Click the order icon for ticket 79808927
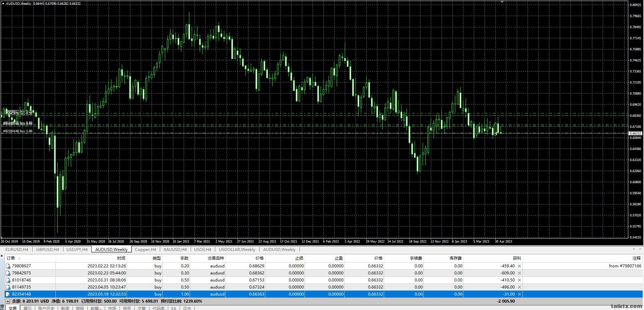The image size is (644, 310). coord(8,266)
